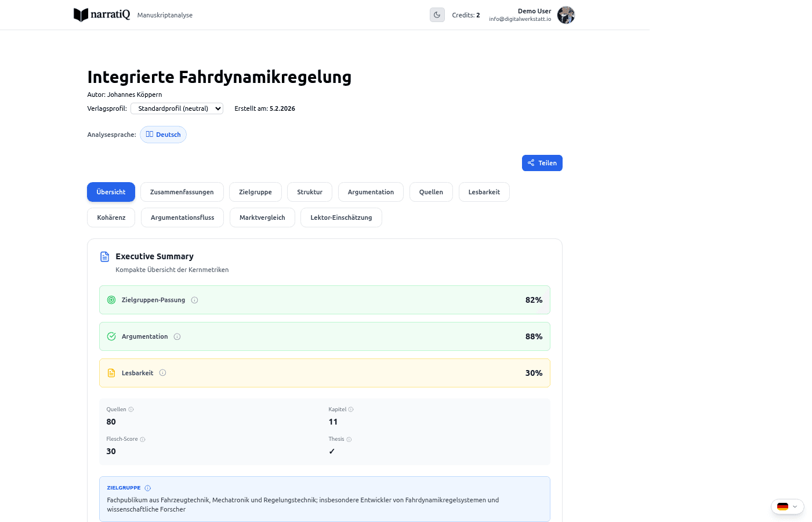Open Standardprofil (neutral) selection list
Image resolution: width=812 pixels, height=522 pixels.
coord(176,108)
